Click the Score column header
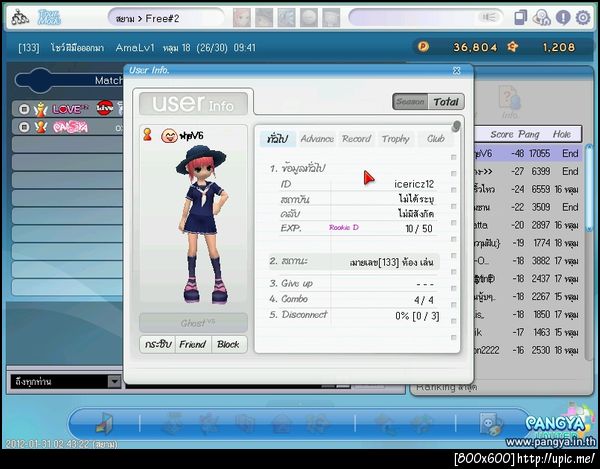This screenshot has height=469, width=600. click(x=502, y=134)
